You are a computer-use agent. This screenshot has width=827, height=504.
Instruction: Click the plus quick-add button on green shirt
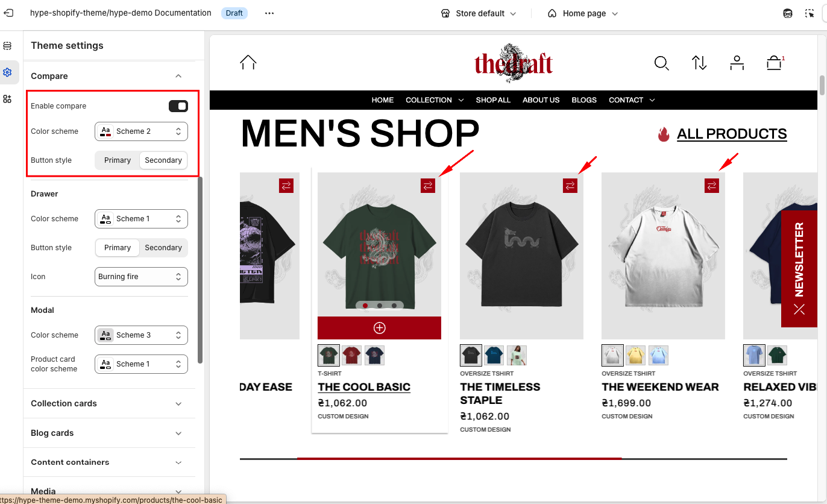click(379, 328)
